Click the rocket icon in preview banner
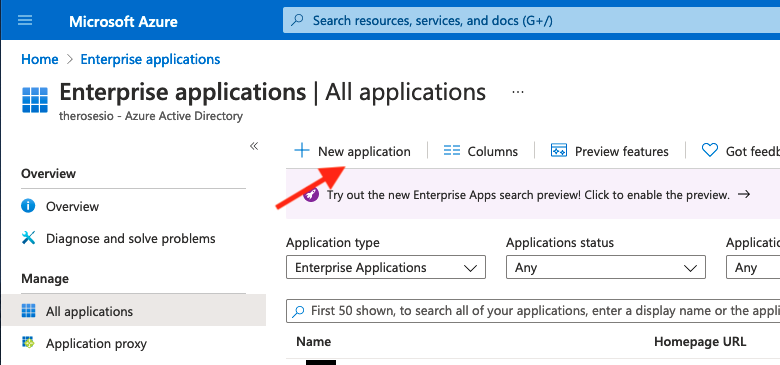This screenshot has width=780, height=365. coord(311,195)
